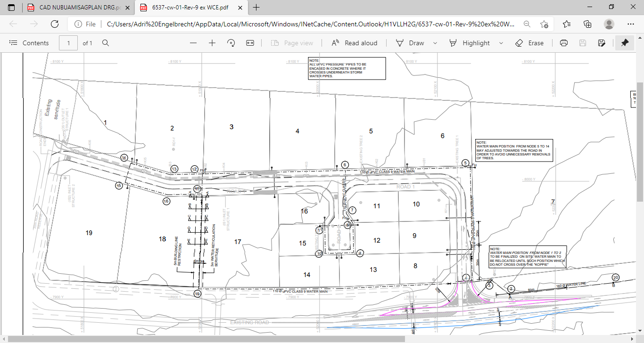Toggle the Contents sidebar panel

[29, 43]
